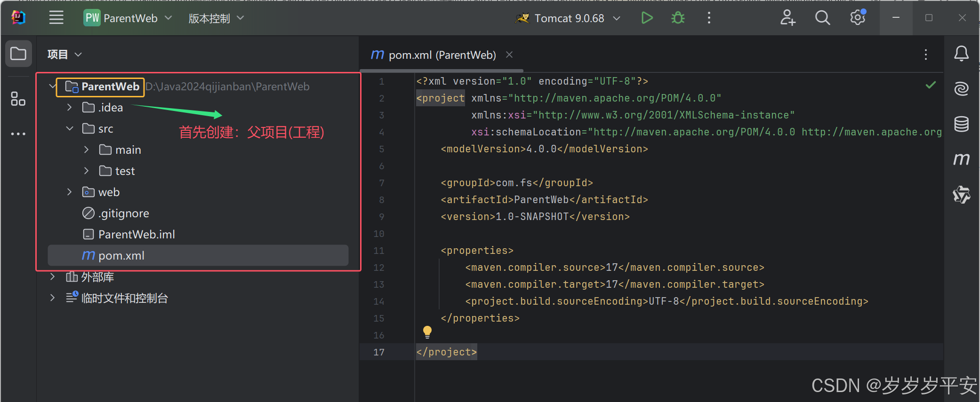The height and width of the screenshot is (402, 980).
Task: Click the <groupId>com.fs line
Action: pos(516,182)
